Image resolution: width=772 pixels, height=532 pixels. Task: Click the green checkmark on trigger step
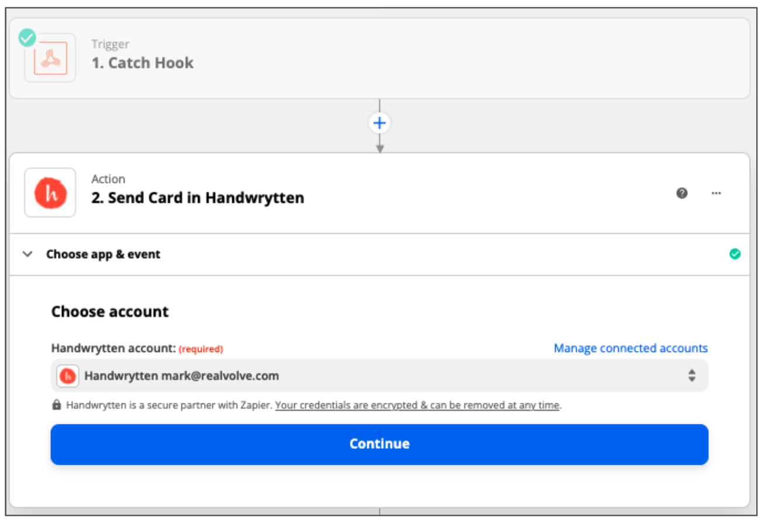[x=27, y=37]
